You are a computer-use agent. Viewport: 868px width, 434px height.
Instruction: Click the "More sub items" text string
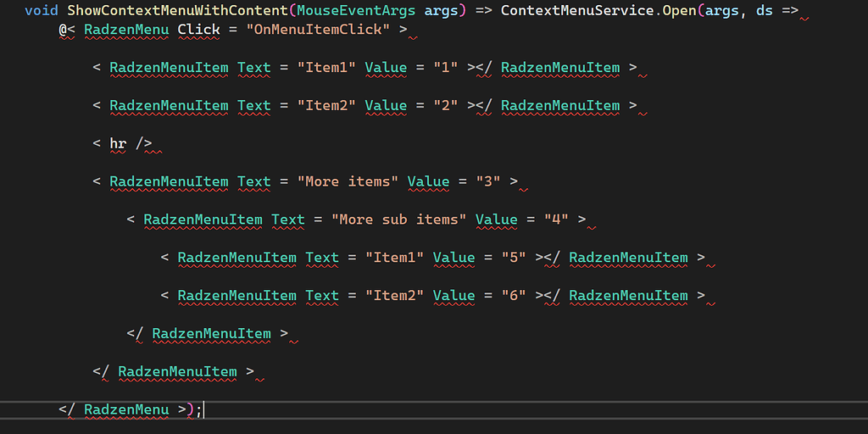[x=398, y=220]
